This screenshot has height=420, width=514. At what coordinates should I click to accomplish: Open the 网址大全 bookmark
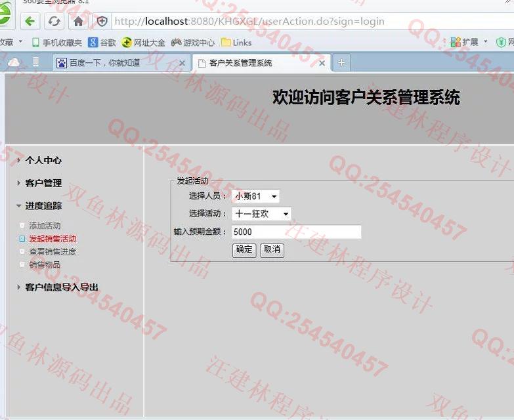click(143, 43)
